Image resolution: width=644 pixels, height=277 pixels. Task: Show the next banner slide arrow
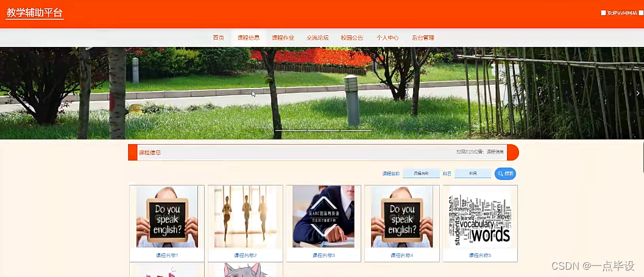coord(638,93)
